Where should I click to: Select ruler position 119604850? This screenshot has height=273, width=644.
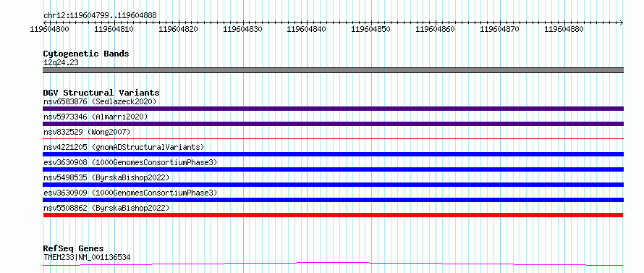[371, 29]
